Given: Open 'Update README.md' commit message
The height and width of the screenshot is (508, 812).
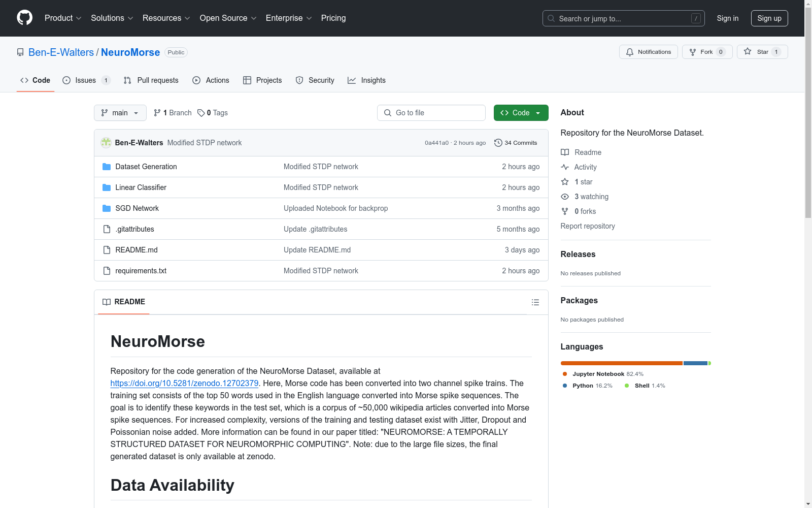Looking at the screenshot, I should (x=317, y=250).
